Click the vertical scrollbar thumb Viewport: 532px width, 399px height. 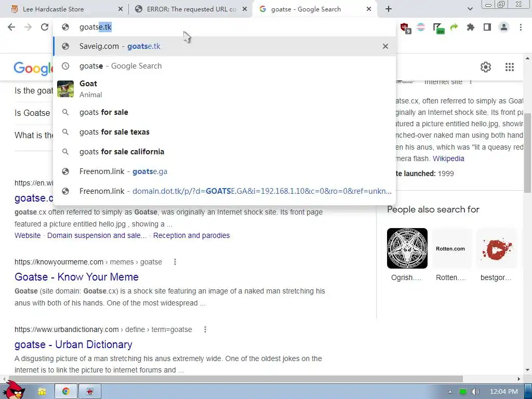point(527,153)
